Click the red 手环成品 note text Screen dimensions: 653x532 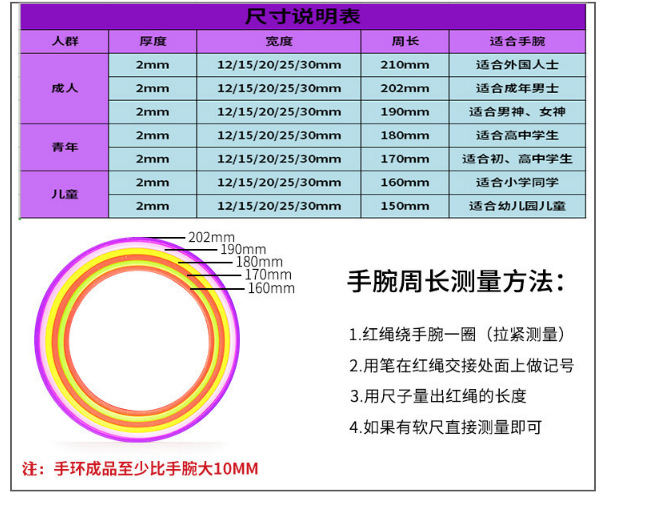140,468
